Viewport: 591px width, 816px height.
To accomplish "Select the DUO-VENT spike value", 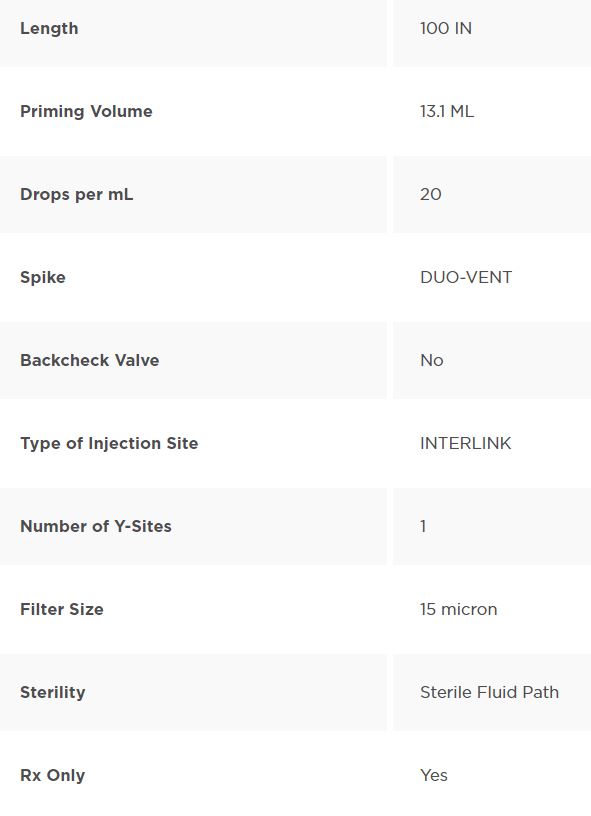I will (466, 277).
